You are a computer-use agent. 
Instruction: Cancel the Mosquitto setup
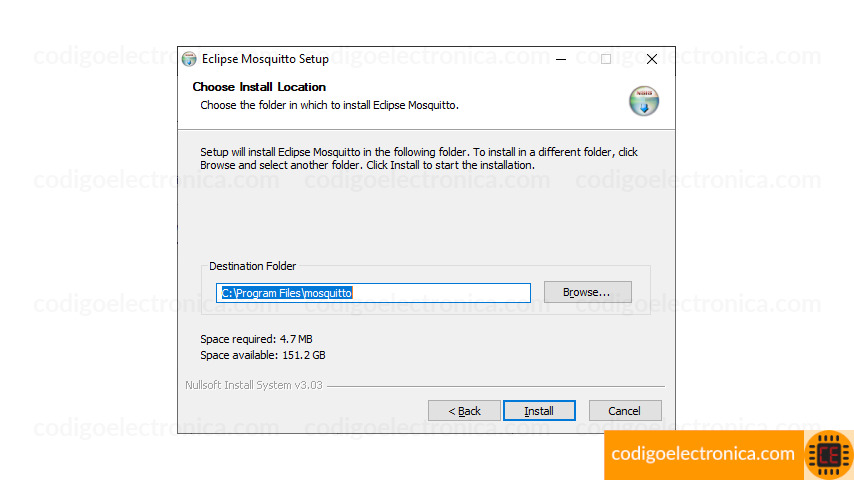[625, 411]
